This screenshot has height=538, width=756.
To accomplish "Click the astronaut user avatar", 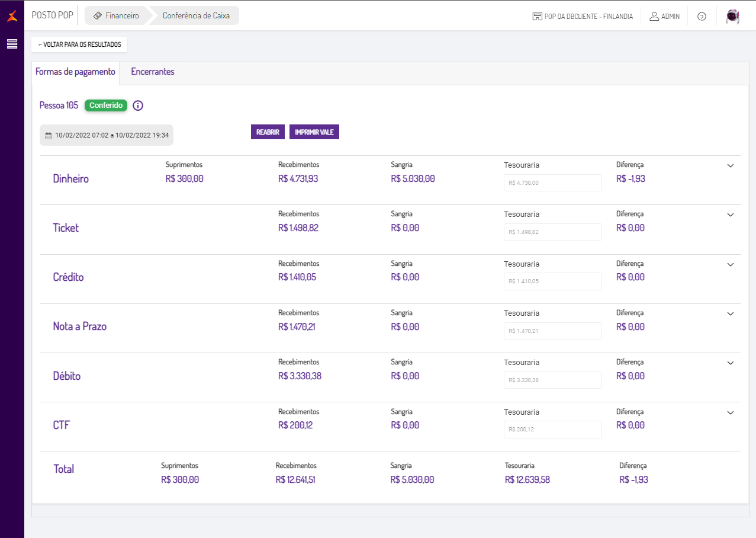I will 732,17.
